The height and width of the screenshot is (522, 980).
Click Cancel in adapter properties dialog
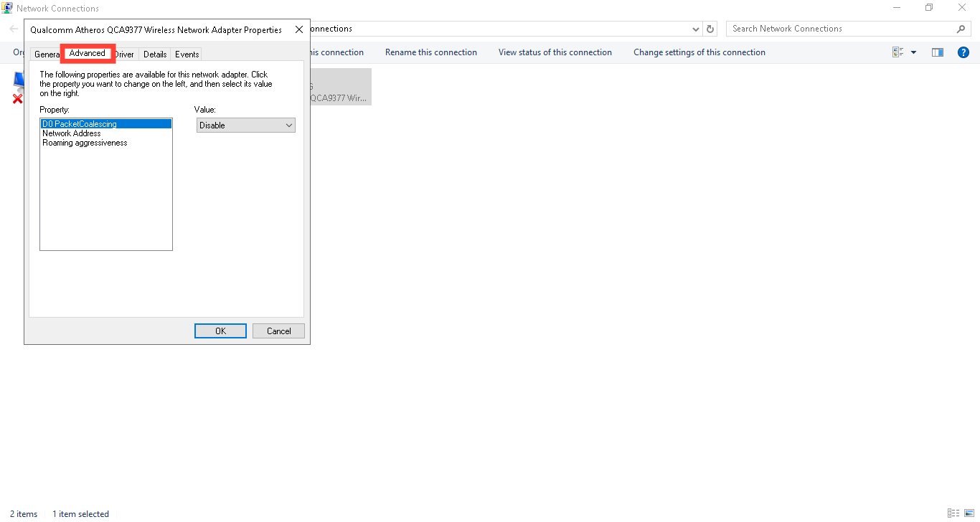point(278,331)
